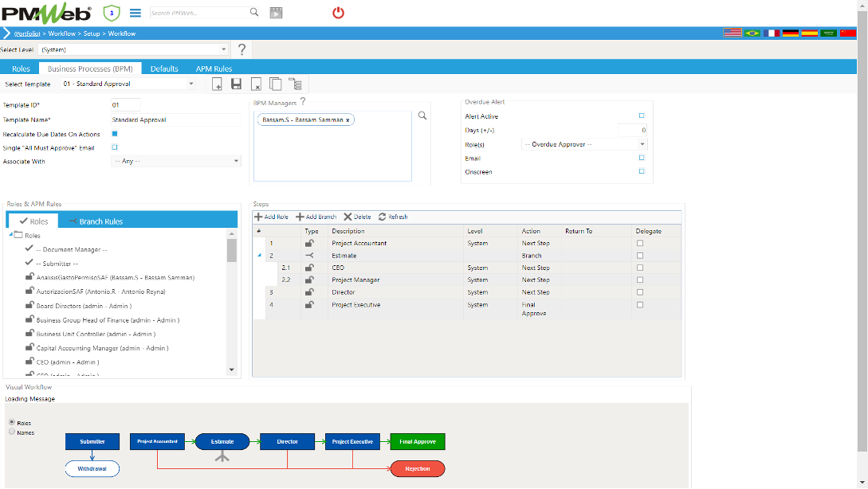Screen dimensions: 868x489
Task: Collapse the Roles tree folder
Action: (10, 234)
